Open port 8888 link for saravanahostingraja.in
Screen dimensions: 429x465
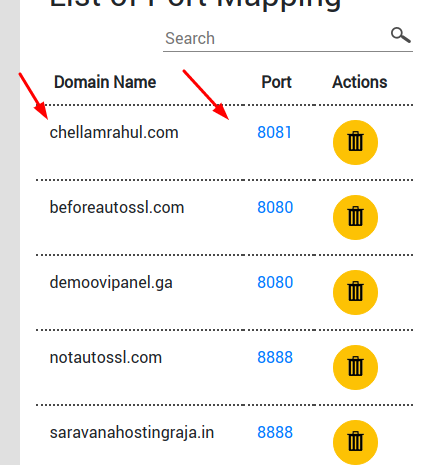[275, 433]
